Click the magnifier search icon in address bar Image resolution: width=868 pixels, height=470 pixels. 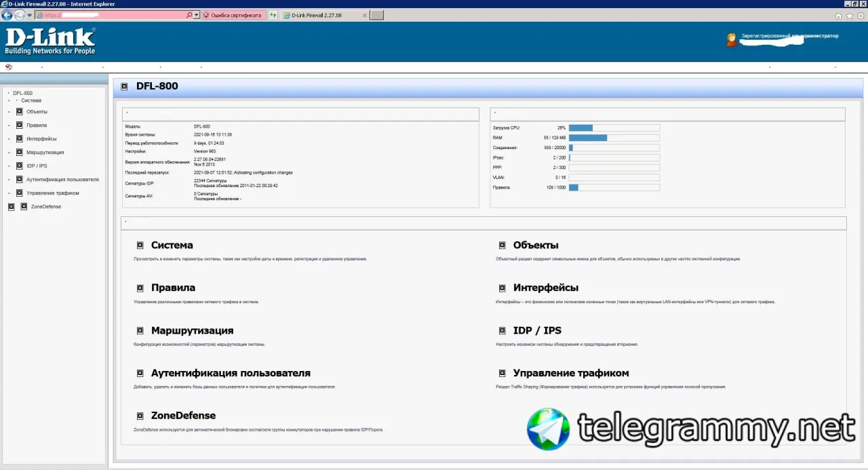click(189, 15)
